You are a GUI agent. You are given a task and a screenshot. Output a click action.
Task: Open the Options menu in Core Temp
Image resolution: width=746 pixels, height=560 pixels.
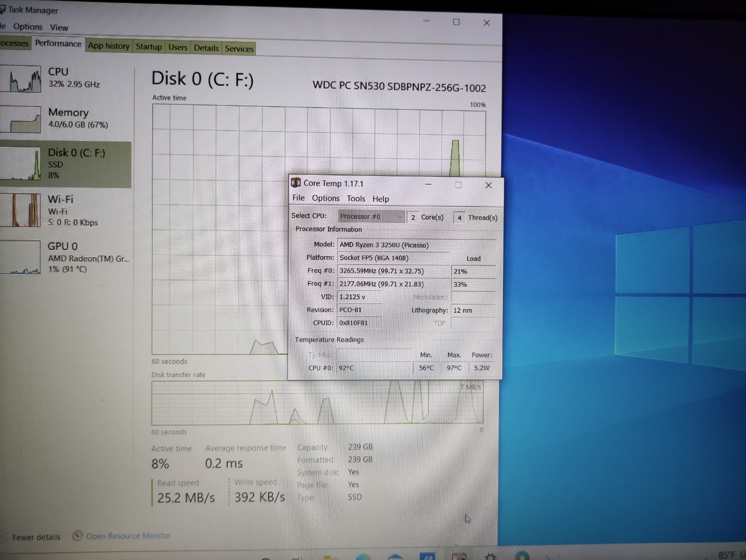click(326, 198)
